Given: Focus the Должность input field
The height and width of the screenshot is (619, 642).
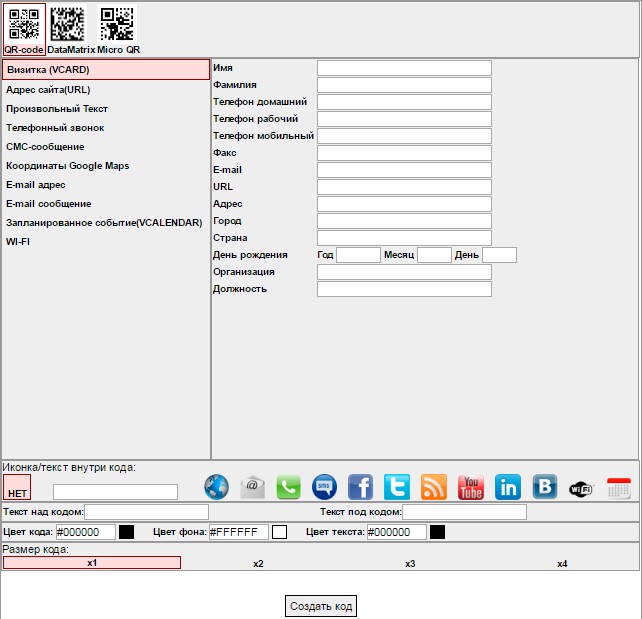Looking at the screenshot, I should click(x=404, y=289).
